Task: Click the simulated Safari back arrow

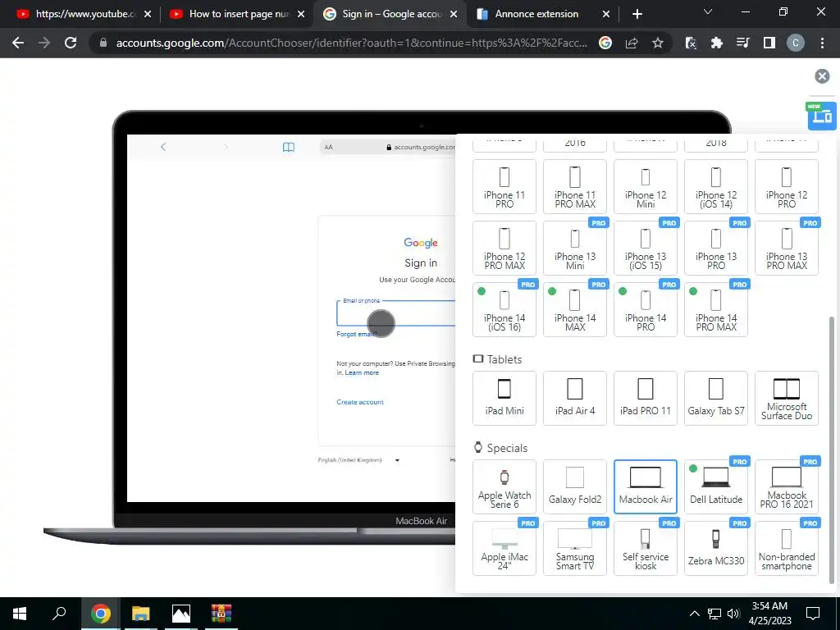Action: coord(163,147)
